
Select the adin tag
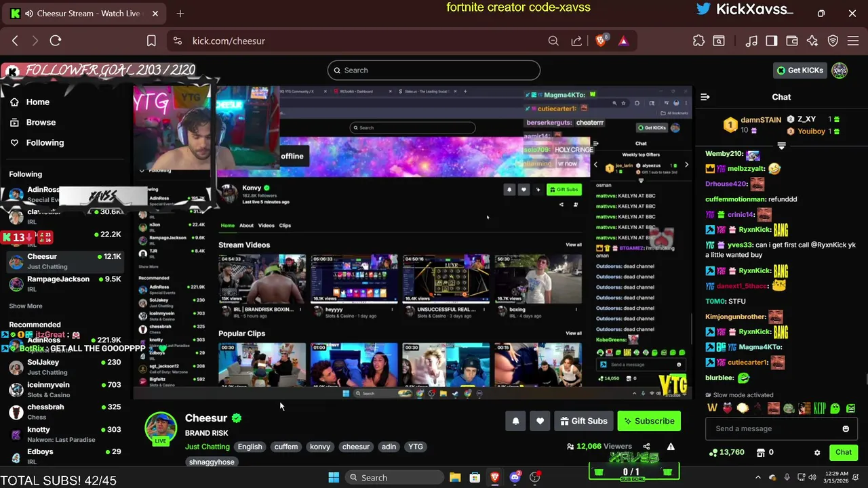click(x=389, y=447)
